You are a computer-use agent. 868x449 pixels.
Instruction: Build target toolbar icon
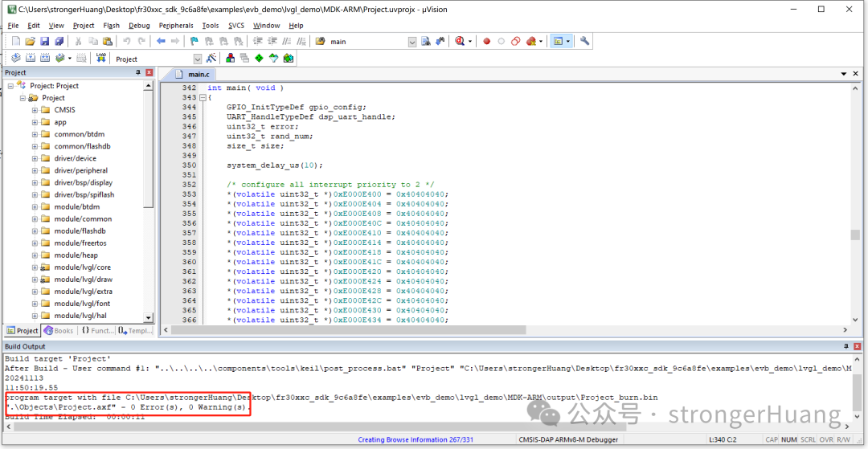(x=31, y=58)
